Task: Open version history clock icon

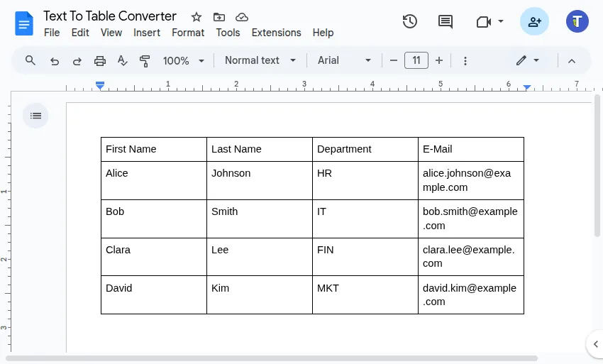Action: click(x=409, y=21)
